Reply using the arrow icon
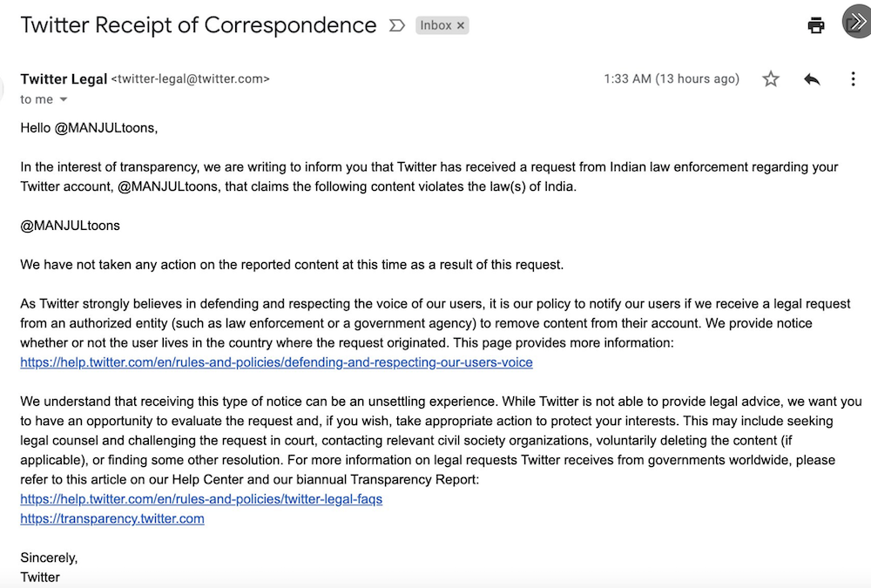Image resolution: width=871 pixels, height=588 pixels. (812, 79)
